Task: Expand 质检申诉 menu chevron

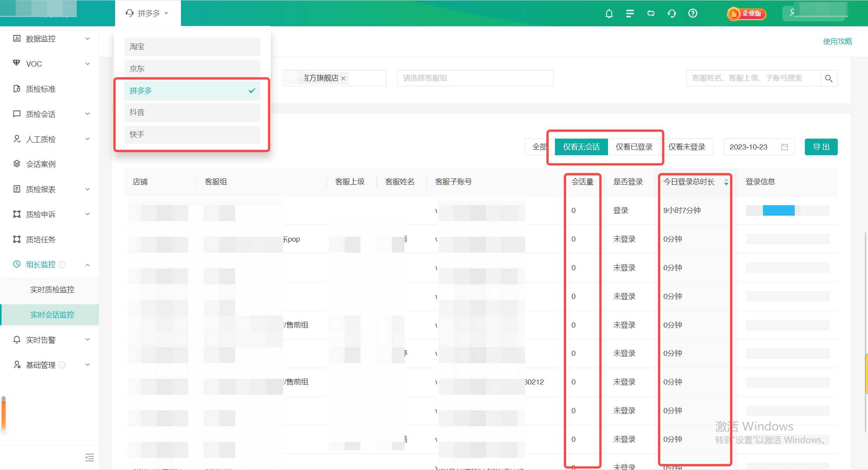Action: pyautogui.click(x=88, y=214)
